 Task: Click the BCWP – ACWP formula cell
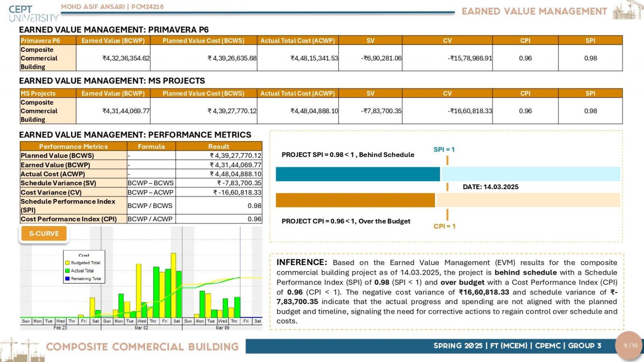tap(151, 192)
